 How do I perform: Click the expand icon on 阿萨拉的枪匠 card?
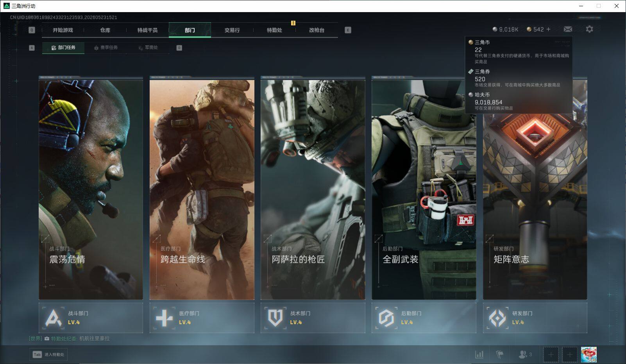[268, 238]
